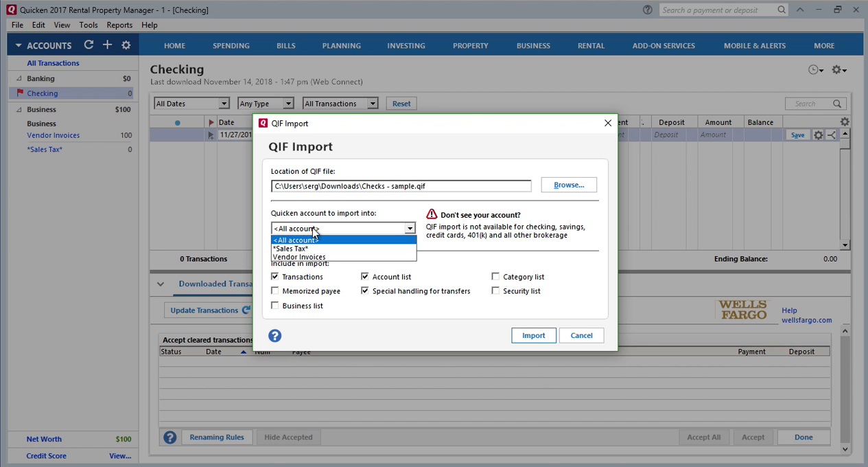
Task: Click the blue dot status column header
Action: coord(178,123)
